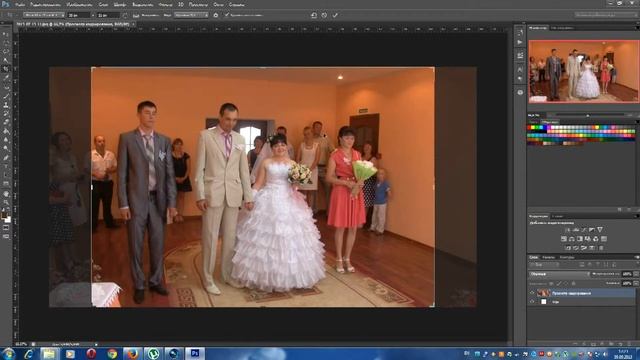Select the Blur tool
Viewport: 640px width, 360px height.
(x=6, y=140)
